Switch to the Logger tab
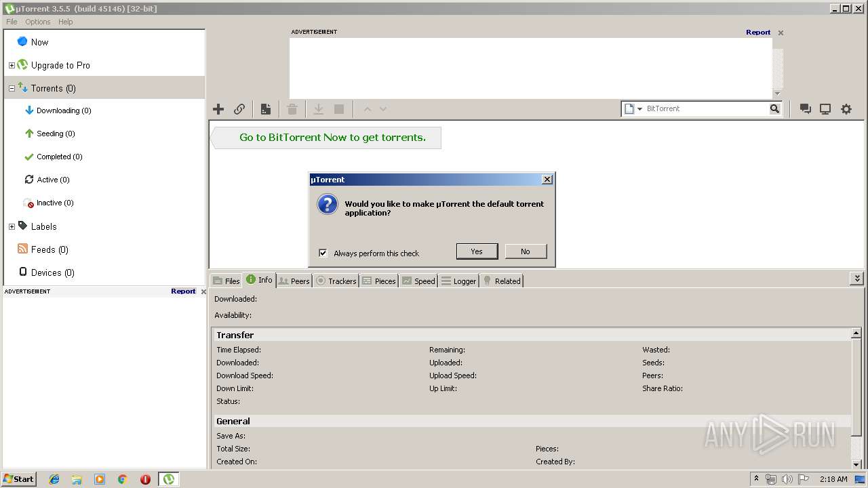Image resolution: width=868 pixels, height=488 pixels. 458,281
